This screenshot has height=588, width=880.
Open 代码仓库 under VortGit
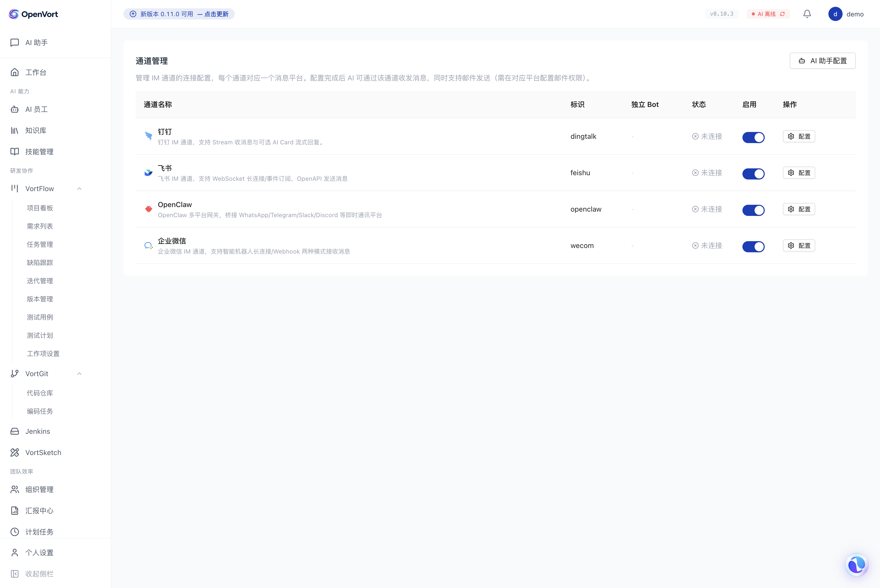[x=40, y=393]
